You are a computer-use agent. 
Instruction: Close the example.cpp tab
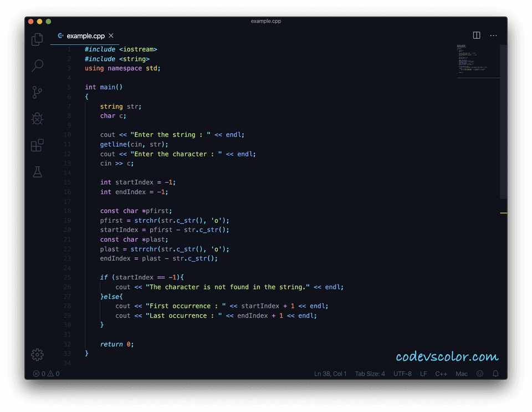tap(110, 35)
